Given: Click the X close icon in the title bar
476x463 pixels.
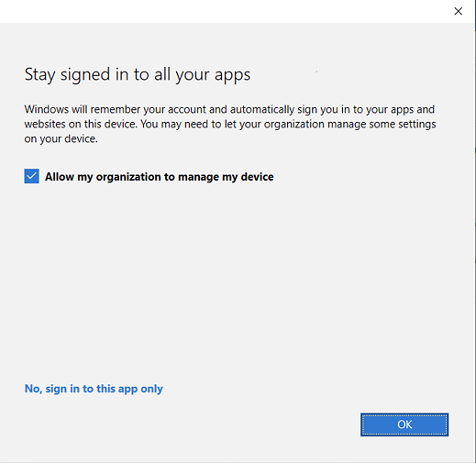Looking at the screenshot, I should (458, 11).
